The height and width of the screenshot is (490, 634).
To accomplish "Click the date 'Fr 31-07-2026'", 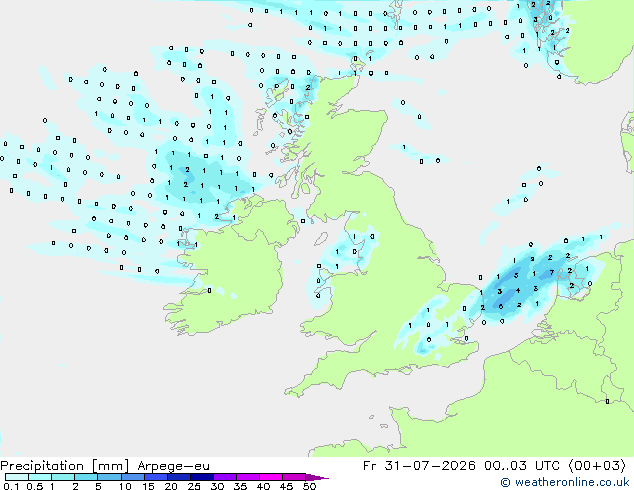I will coord(419,466).
